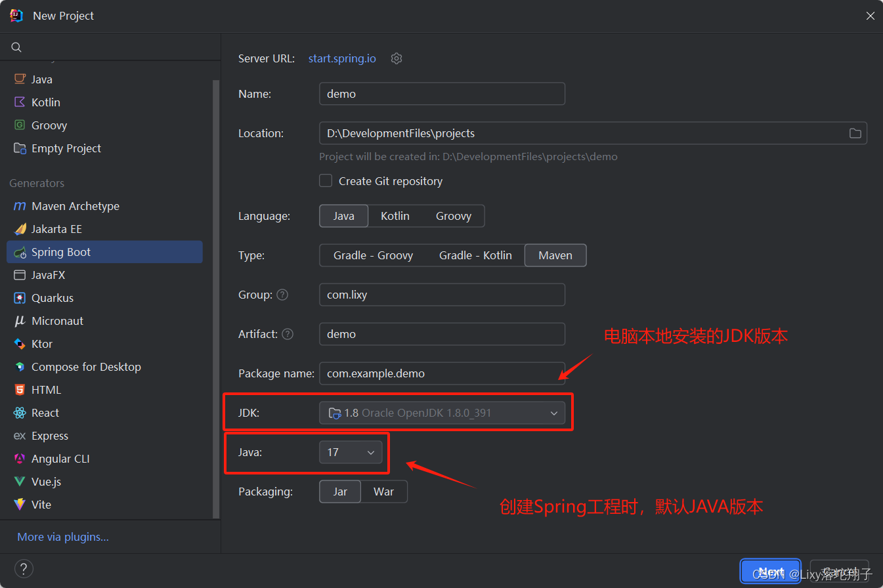883x588 pixels.
Task: Select Jakarta EE generator text
Action: coord(56,229)
